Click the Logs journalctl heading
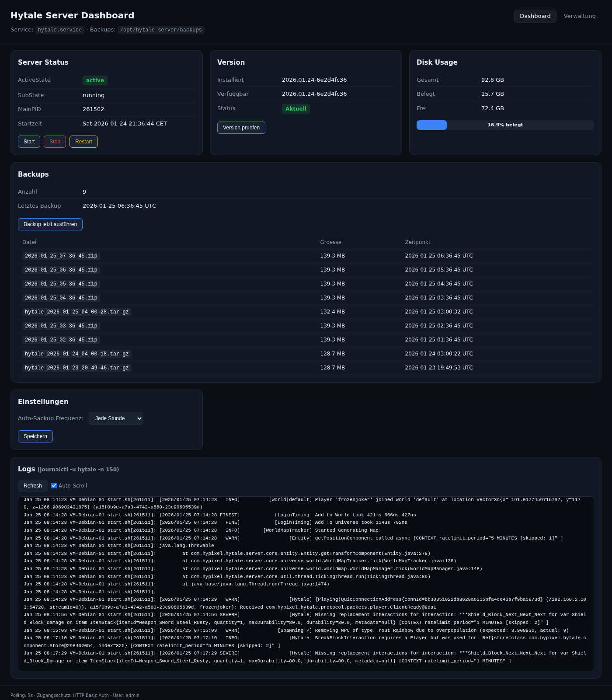Viewport: 612px width, 700px height. click(x=68, y=469)
